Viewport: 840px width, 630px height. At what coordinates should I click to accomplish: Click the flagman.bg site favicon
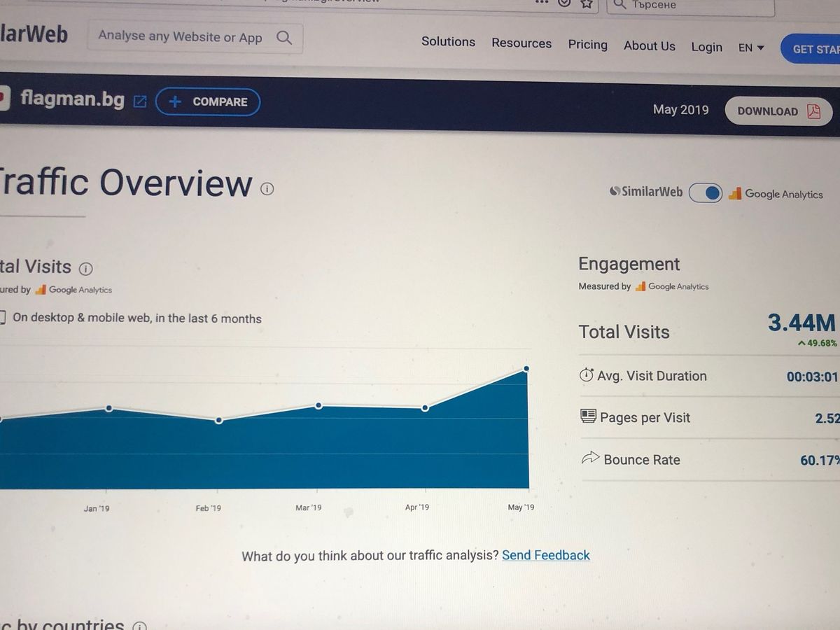click(x=3, y=99)
